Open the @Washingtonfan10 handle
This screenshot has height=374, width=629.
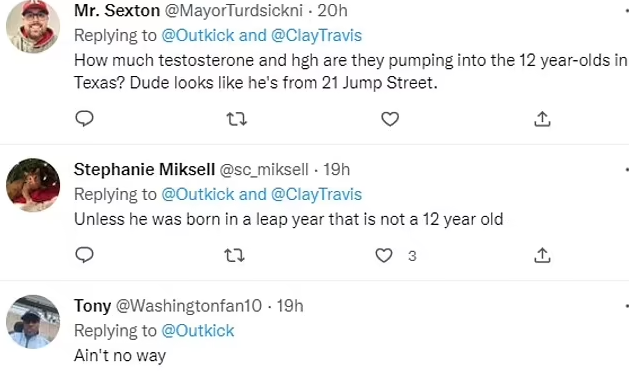click(x=189, y=306)
